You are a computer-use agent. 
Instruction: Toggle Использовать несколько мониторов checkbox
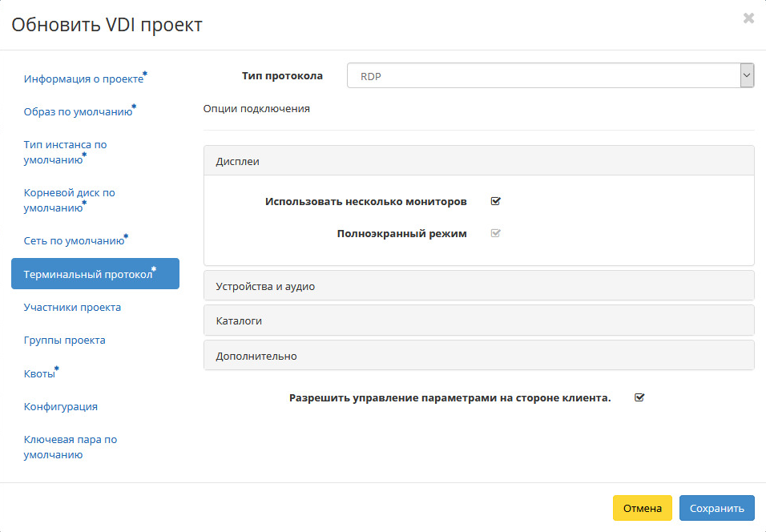coord(495,201)
